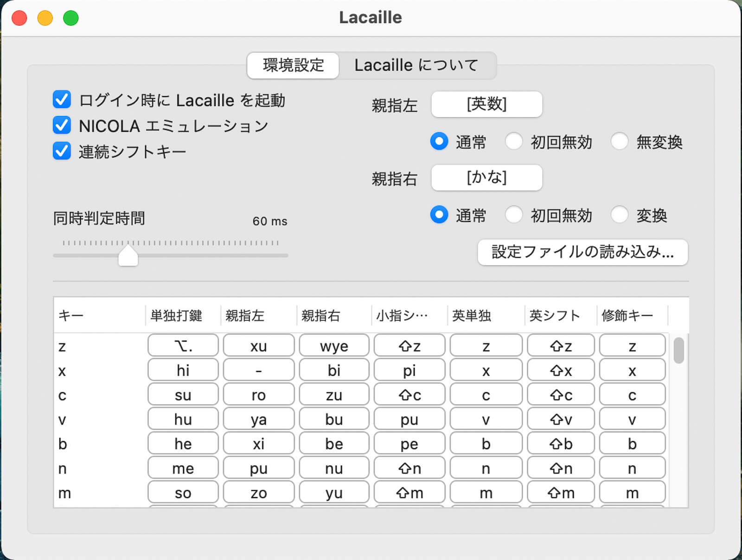Click 設定ファイルの読み込み… button
Viewport: 742px width, 560px height.
(582, 252)
